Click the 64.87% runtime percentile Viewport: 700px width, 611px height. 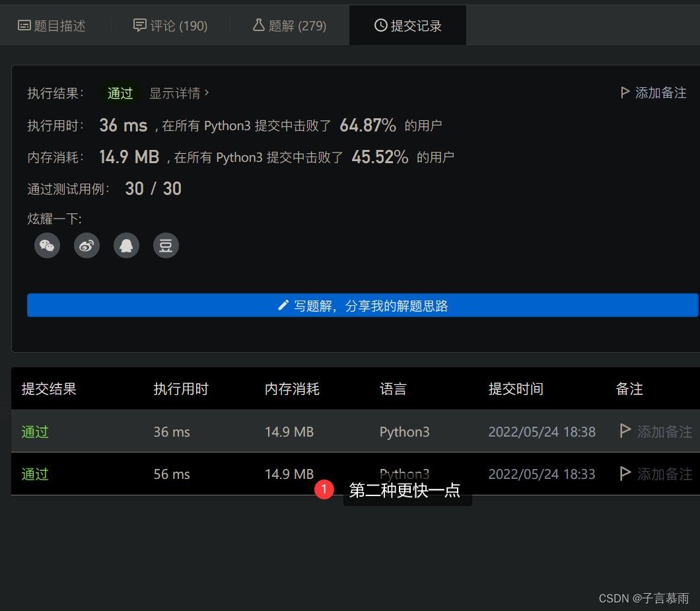368,126
